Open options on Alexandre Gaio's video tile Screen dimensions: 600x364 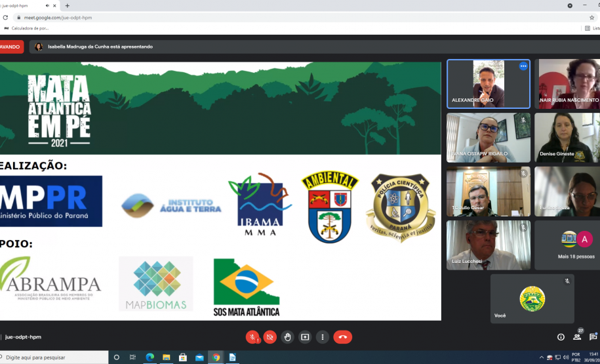tap(523, 66)
